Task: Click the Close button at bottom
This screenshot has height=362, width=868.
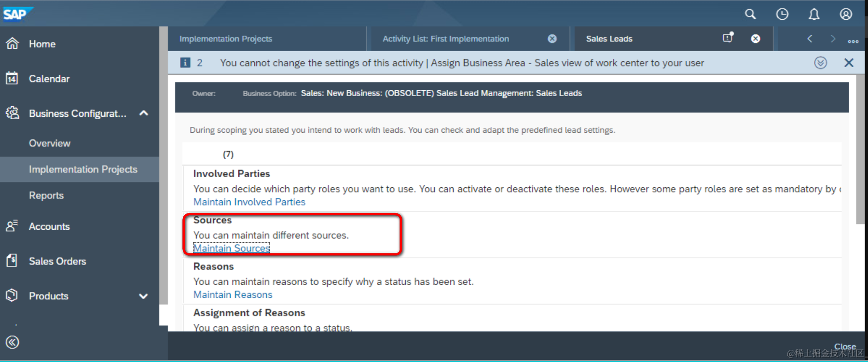Action: pyautogui.click(x=845, y=347)
